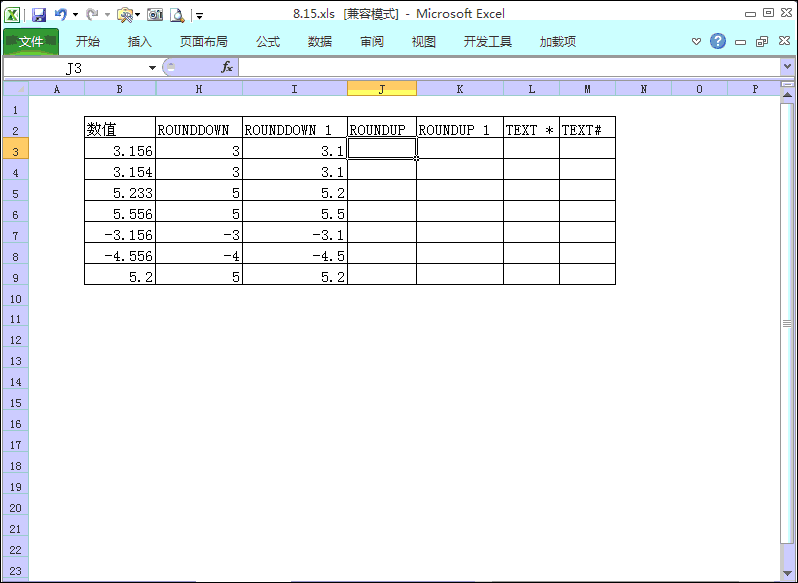
Task: Switch to the 数据 tab
Action: pyautogui.click(x=320, y=41)
